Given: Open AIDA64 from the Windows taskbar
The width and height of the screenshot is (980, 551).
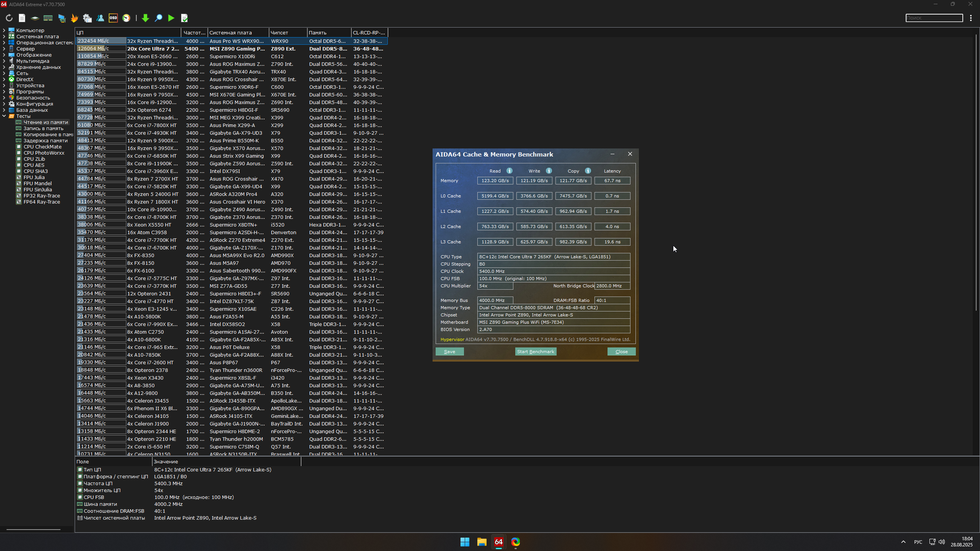Looking at the screenshot, I should 498,542.
